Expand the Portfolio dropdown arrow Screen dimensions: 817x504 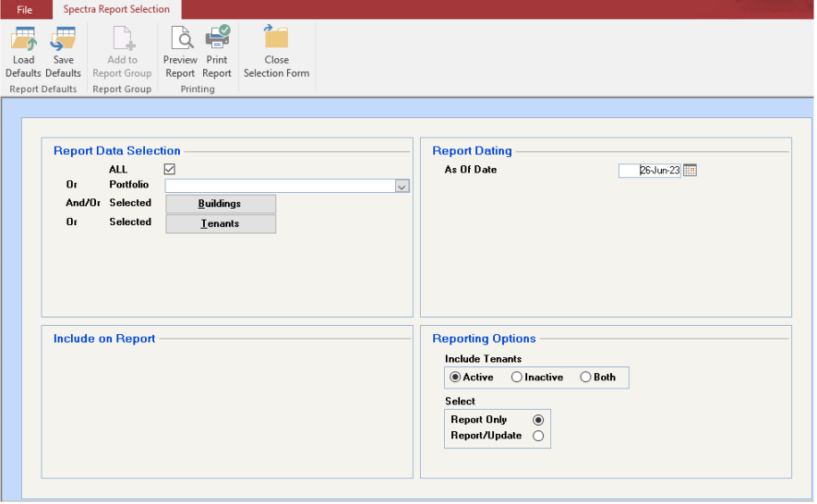click(x=402, y=186)
